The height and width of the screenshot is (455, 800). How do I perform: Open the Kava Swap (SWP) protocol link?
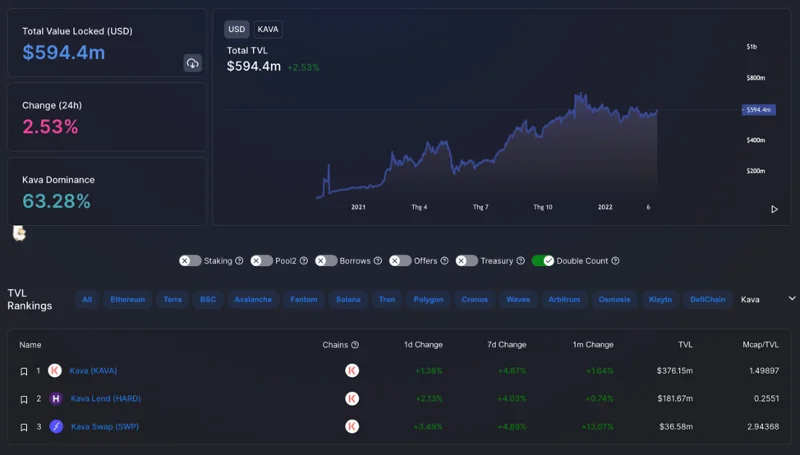click(105, 426)
